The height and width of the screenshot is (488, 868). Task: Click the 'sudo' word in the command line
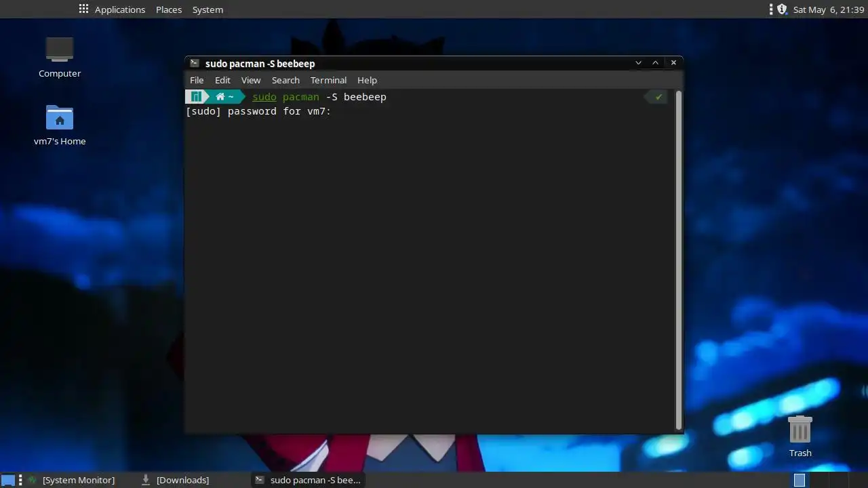(264, 97)
